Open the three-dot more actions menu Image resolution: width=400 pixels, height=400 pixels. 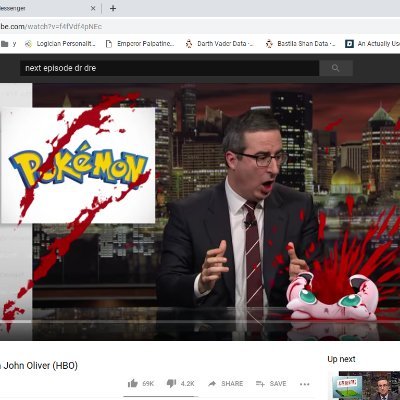click(304, 384)
